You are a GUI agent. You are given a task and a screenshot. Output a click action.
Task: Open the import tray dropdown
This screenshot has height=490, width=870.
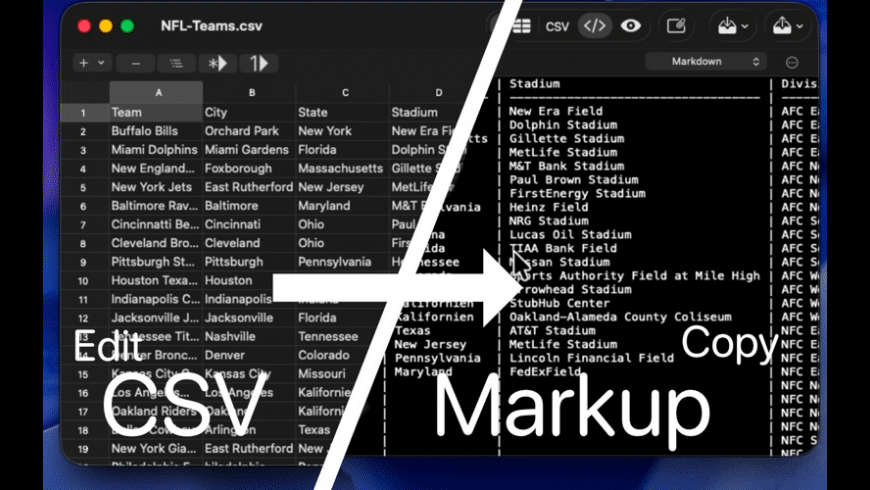[x=733, y=26]
